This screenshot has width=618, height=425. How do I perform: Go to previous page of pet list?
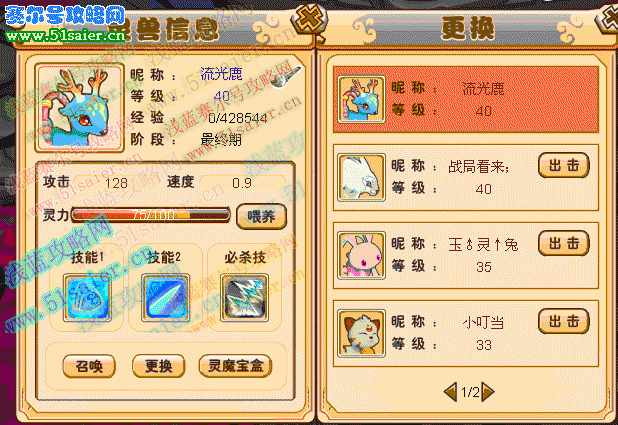(450, 392)
